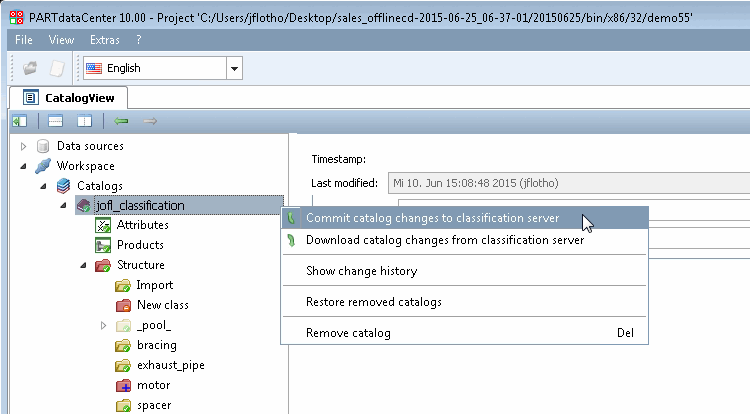Expand the _pool_ folder node
The height and width of the screenshot is (414, 750).
(x=103, y=326)
